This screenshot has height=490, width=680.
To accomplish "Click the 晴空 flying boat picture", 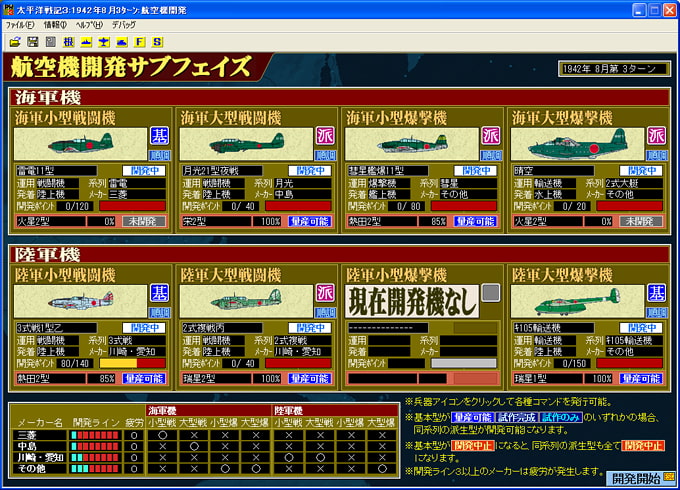I will coord(578,144).
